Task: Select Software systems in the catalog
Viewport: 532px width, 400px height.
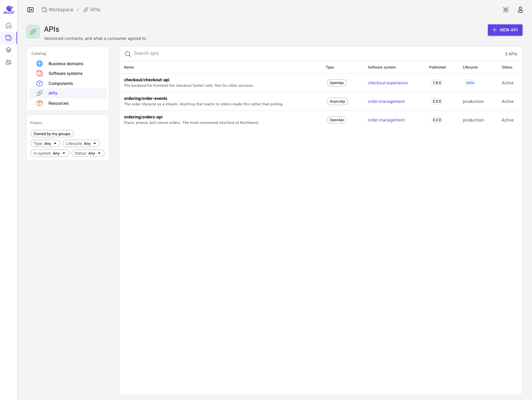Action: (x=68, y=73)
